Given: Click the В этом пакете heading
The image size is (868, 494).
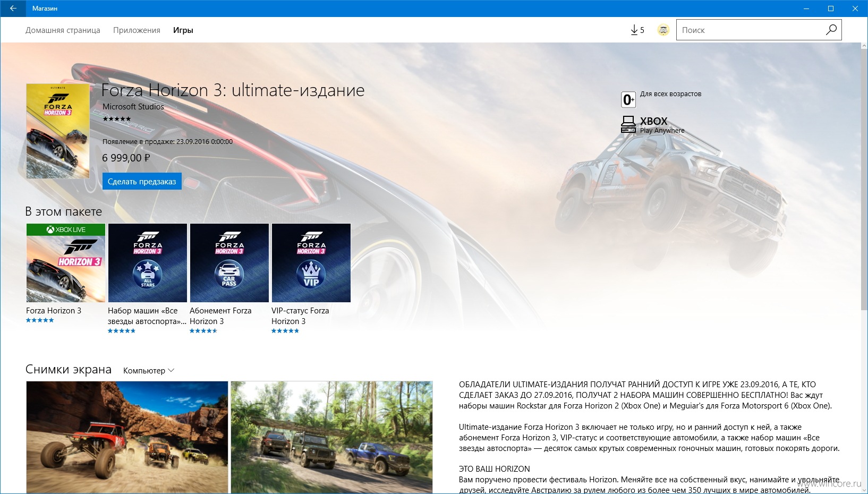Looking at the screenshot, I should tap(64, 211).
